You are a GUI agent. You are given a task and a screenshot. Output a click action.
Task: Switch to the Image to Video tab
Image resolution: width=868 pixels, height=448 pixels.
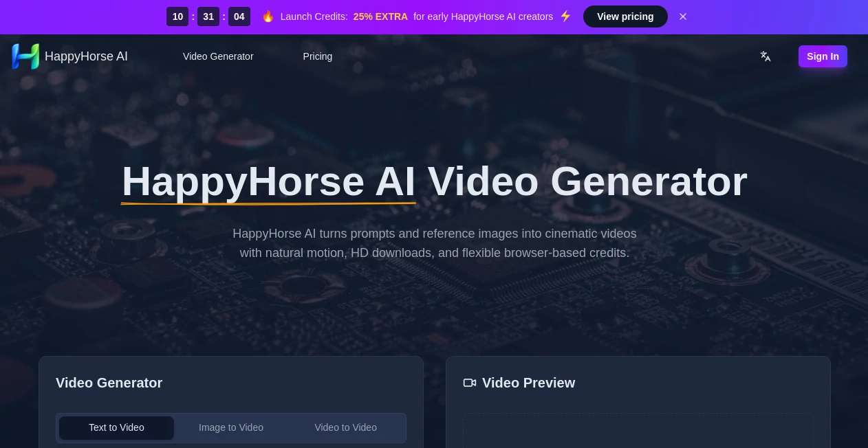click(x=231, y=427)
